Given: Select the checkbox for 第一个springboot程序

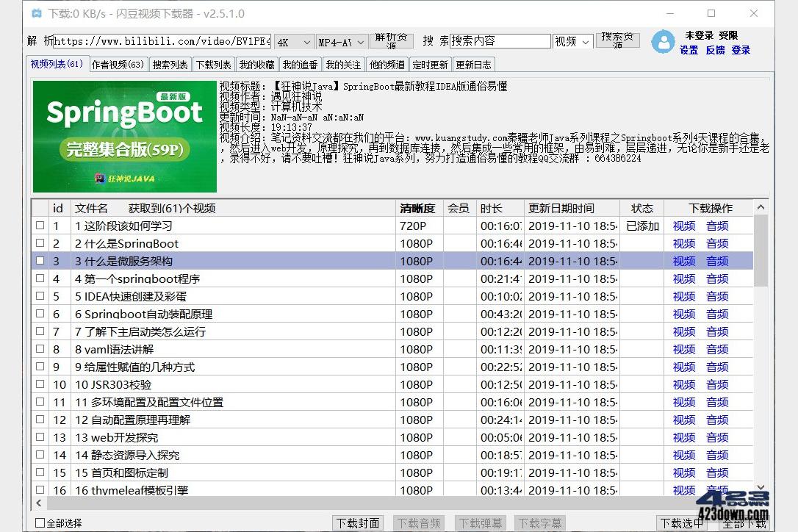Looking at the screenshot, I should tap(40, 278).
